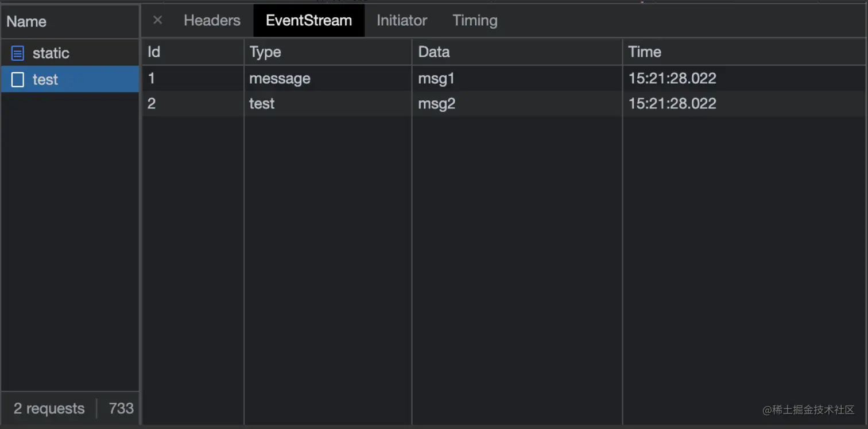Select the test request
Image resolution: width=868 pixels, height=429 pixels.
[x=45, y=80]
